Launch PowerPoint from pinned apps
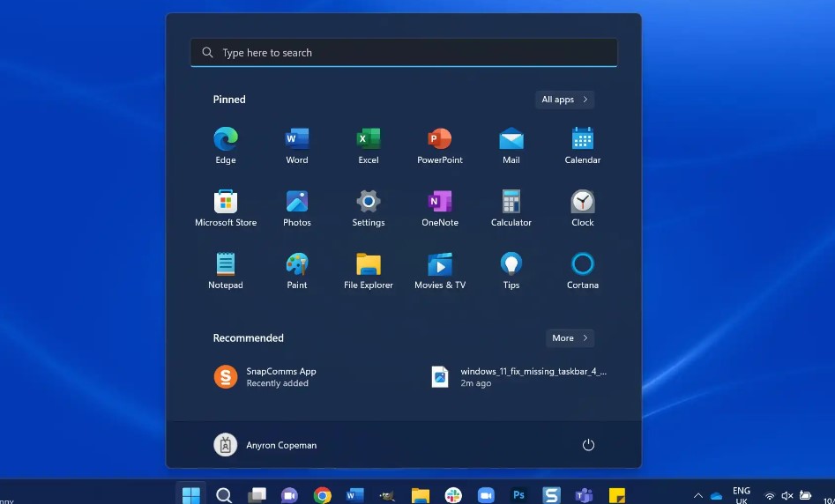 pyautogui.click(x=439, y=145)
